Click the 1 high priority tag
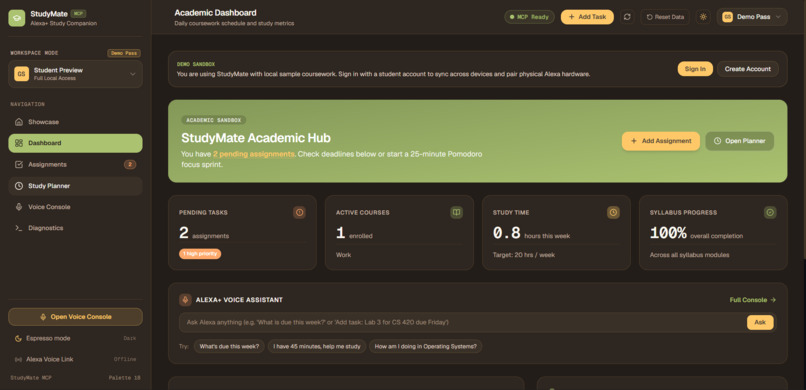 [200, 254]
